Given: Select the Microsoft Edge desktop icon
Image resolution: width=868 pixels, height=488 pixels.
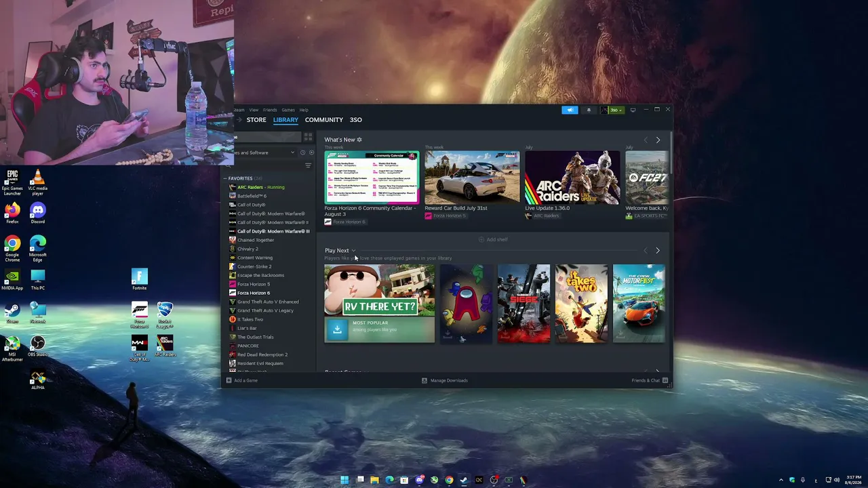Looking at the screenshot, I should click(x=38, y=248).
